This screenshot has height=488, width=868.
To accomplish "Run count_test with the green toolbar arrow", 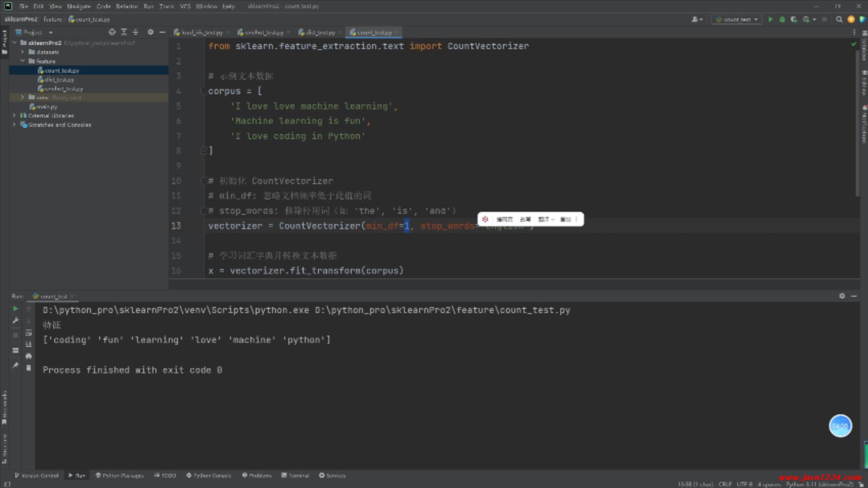I will 770,19.
